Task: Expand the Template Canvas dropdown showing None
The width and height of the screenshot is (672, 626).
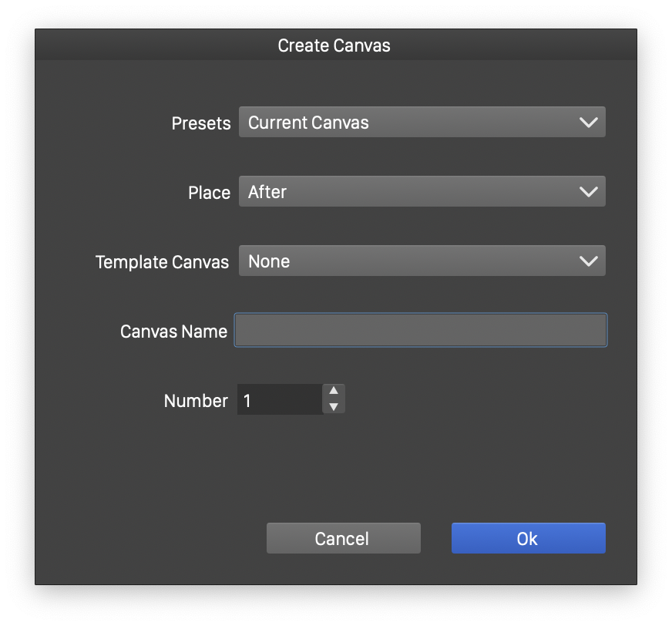Action: 408,261
